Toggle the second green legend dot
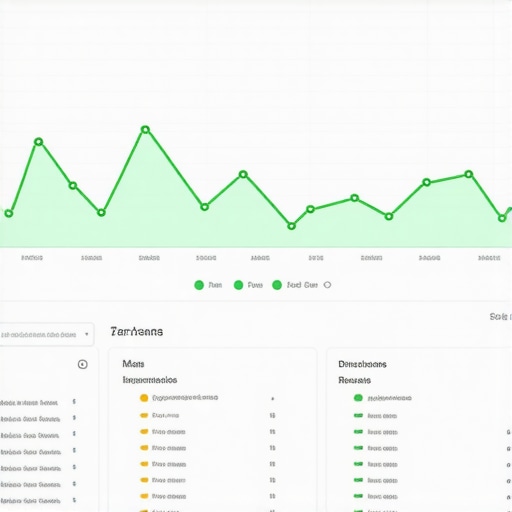The image size is (512, 512). pyautogui.click(x=238, y=285)
